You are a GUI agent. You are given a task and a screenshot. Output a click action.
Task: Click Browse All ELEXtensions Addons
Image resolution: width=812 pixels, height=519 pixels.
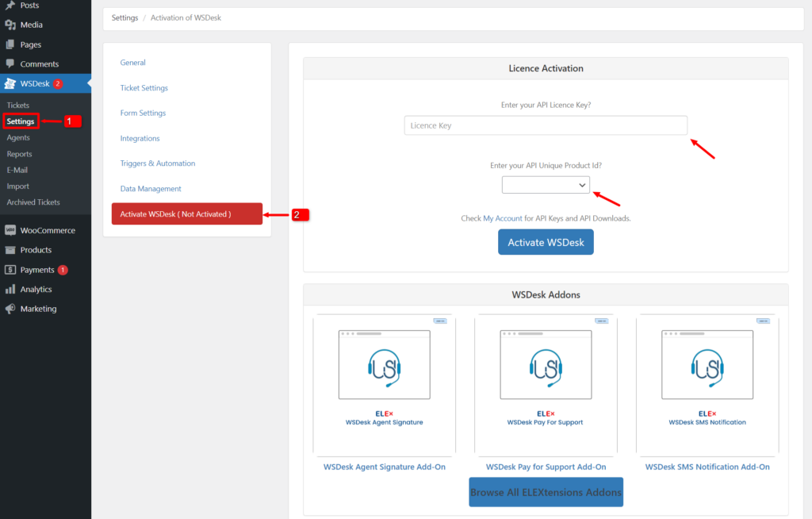coord(546,492)
